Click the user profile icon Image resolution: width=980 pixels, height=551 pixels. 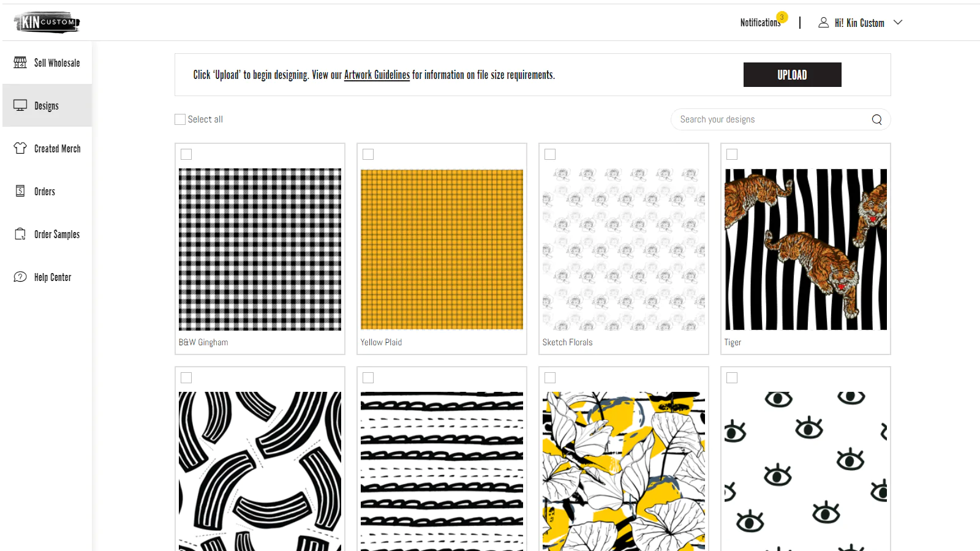pyautogui.click(x=823, y=23)
